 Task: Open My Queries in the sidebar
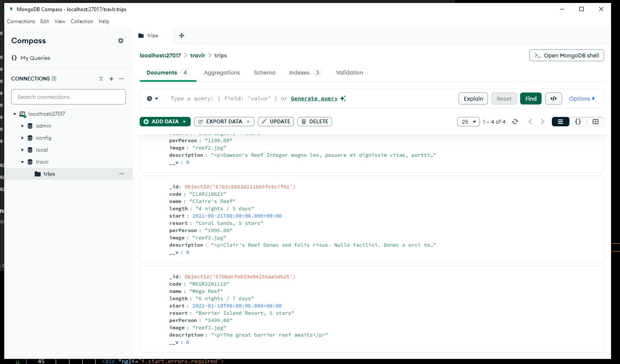[x=35, y=58]
